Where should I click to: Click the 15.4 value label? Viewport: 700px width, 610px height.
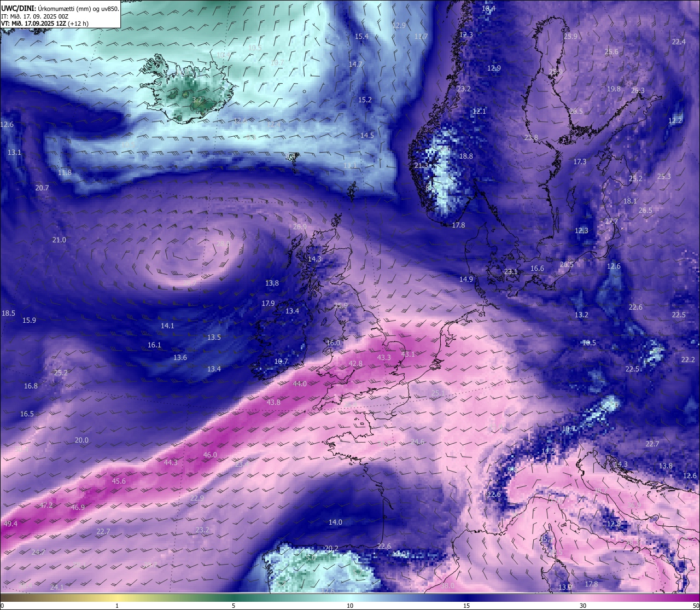pyautogui.click(x=361, y=36)
